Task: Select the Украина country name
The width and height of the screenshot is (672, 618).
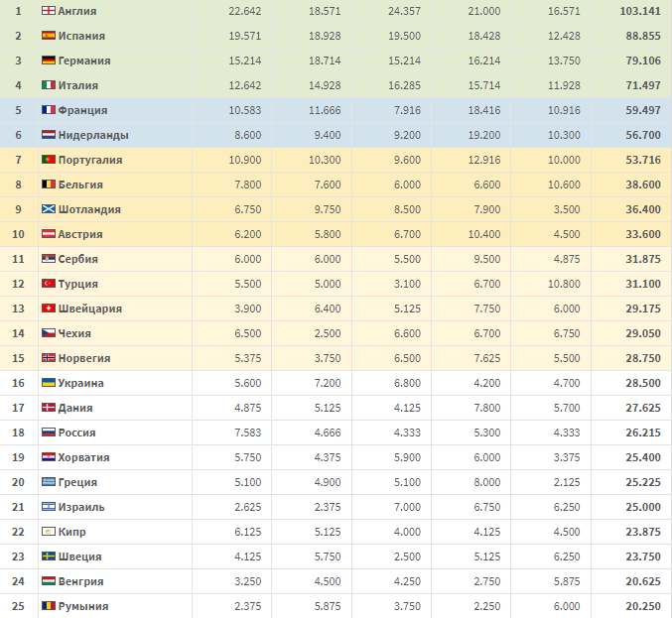Action: click(81, 383)
